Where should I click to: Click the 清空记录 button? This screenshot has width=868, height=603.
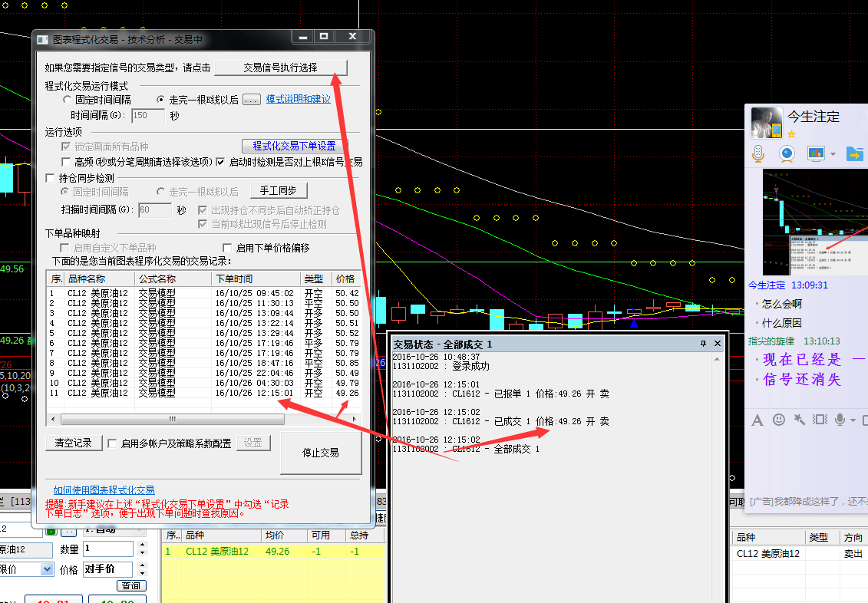point(74,443)
